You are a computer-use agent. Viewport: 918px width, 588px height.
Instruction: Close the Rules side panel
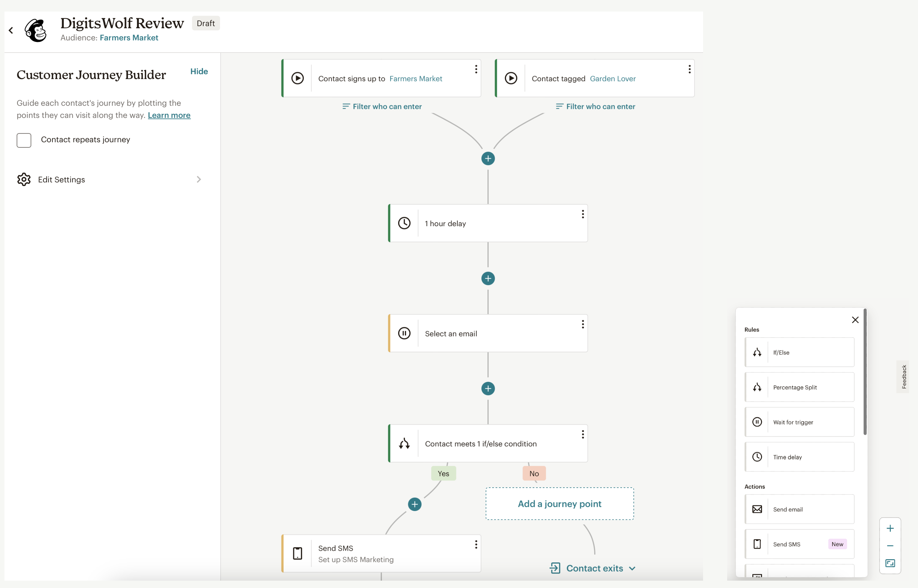855,320
